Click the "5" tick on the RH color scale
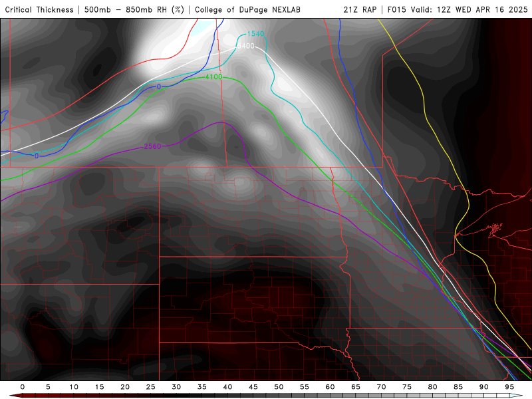Viewport: 532px width, 399px height. (48, 387)
